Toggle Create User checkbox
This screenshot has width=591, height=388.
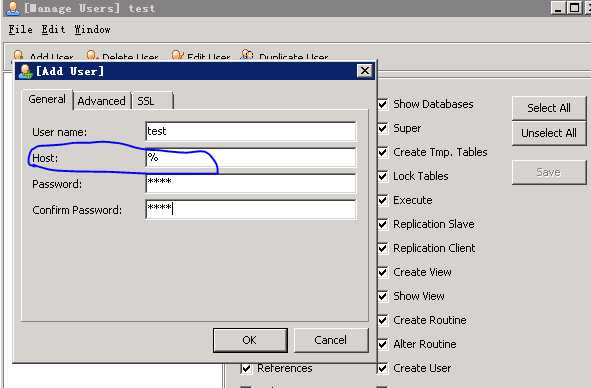coord(383,368)
